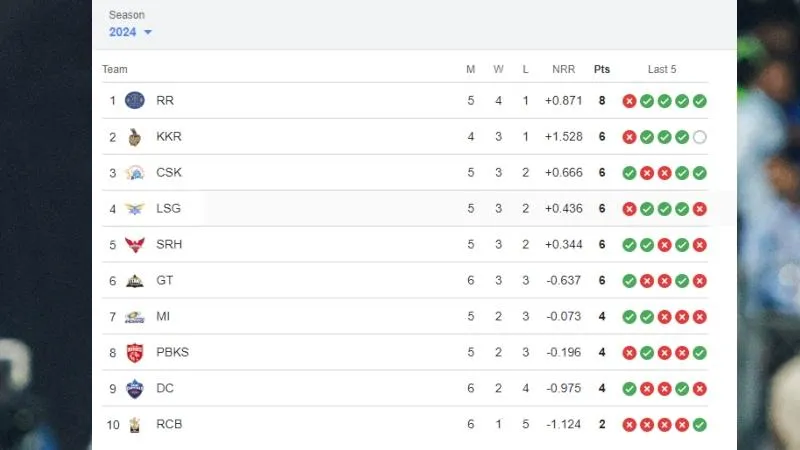The width and height of the screenshot is (800, 450).
Task: Click RCB's green win indicator
Action: pos(699,424)
